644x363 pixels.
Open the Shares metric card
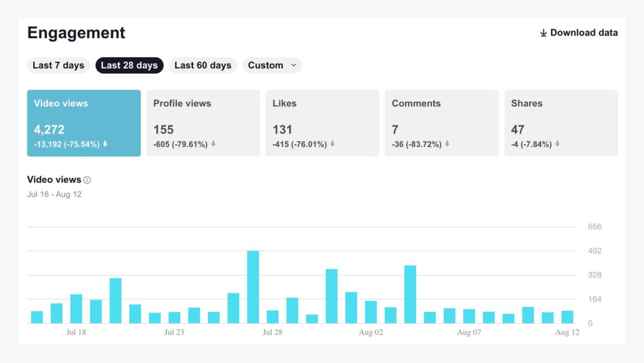point(561,123)
